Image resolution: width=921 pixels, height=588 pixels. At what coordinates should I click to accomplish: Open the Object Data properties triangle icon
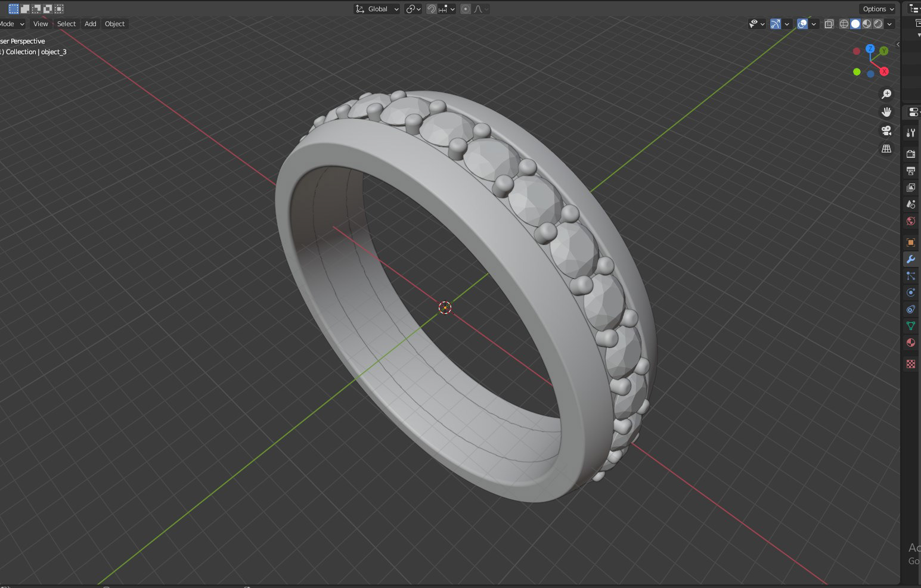click(910, 326)
